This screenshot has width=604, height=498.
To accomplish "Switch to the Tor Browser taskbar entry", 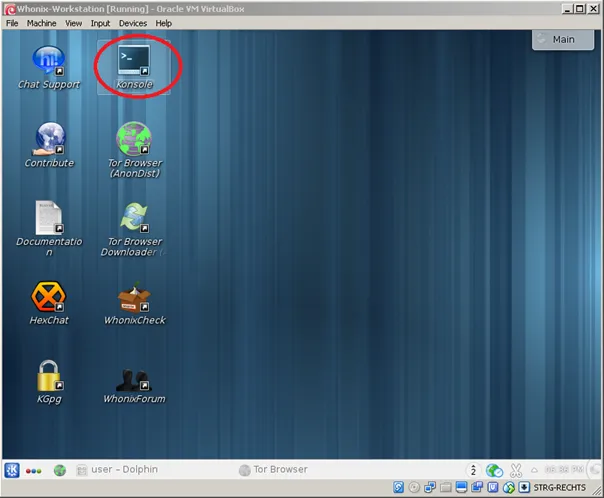I will [x=273, y=469].
